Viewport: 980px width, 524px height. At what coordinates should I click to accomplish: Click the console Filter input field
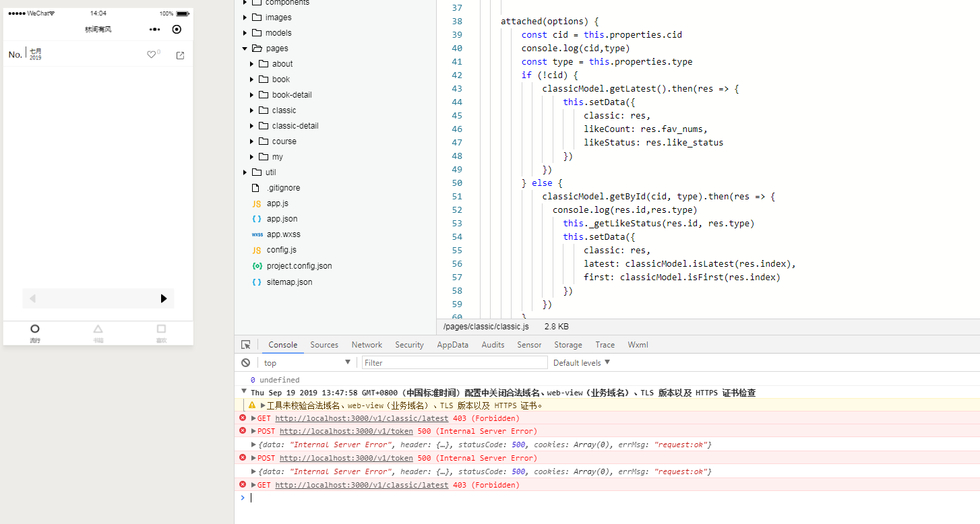(455, 362)
